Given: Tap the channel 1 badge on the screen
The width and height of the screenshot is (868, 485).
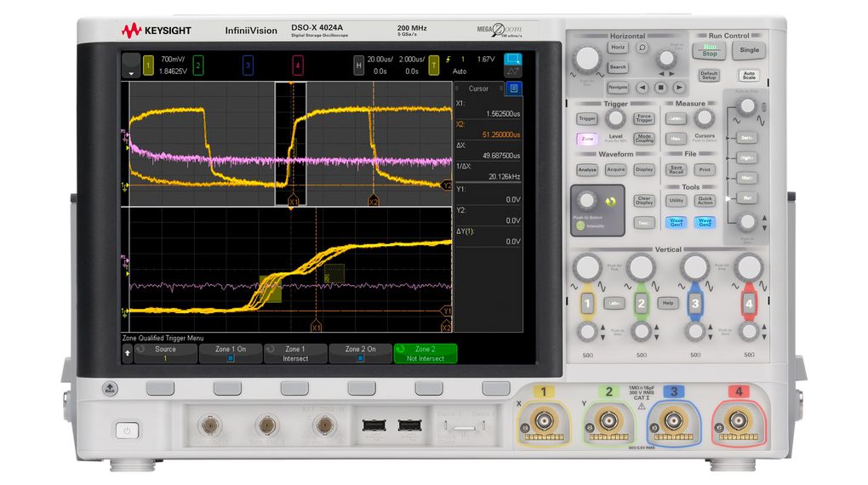Looking at the screenshot, I should click(x=148, y=66).
